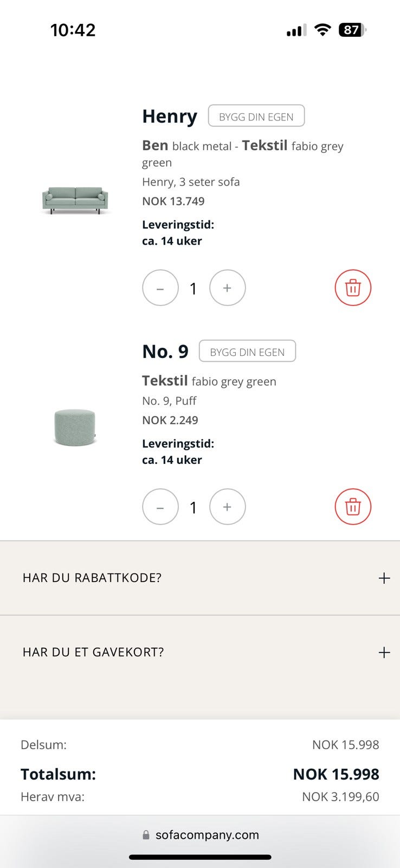Open the No. 9 puff thumbnail
This screenshot has width=400, height=868.
(x=75, y=427)
